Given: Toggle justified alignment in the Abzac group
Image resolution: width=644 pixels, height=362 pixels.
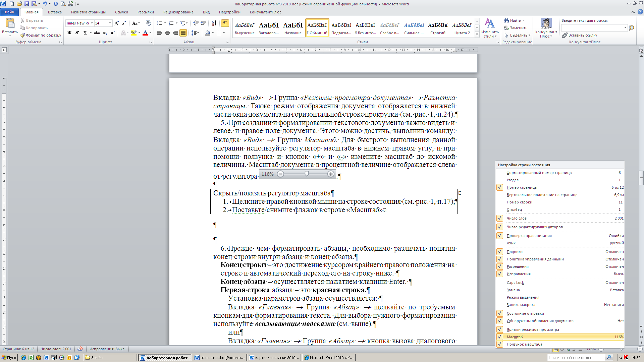Looking at the screenshot, I should [x=183, y=33].
